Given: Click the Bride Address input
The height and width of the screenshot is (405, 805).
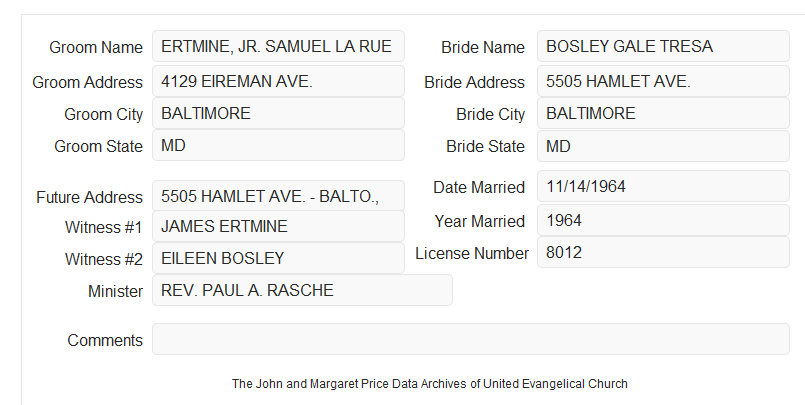Looking at the screenshot, I should (663, 81).
